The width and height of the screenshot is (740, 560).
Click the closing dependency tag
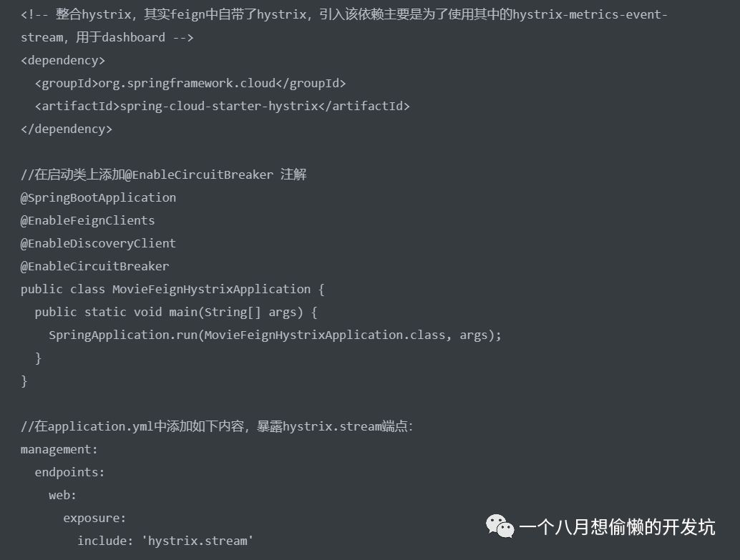(67, 129)
